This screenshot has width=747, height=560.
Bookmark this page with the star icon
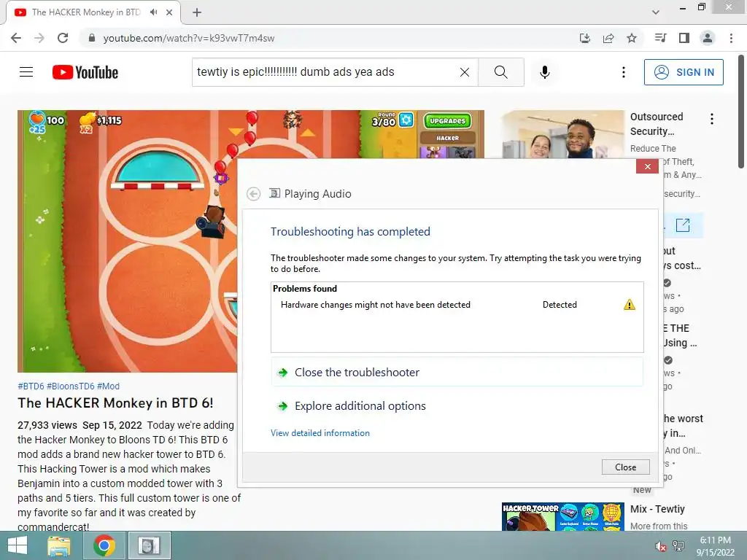click(x=632, y=38)
